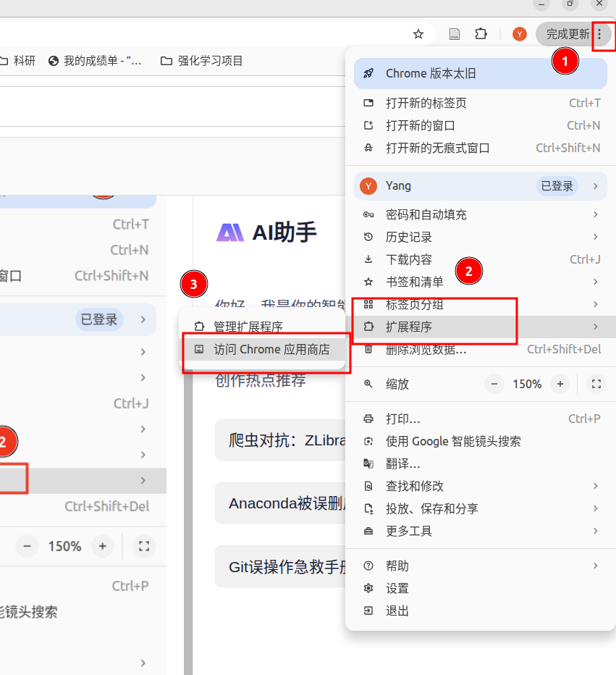The image size is (616, 675).
Task: Click the page document icon in toolbar
Action: [x=455, y=34]
